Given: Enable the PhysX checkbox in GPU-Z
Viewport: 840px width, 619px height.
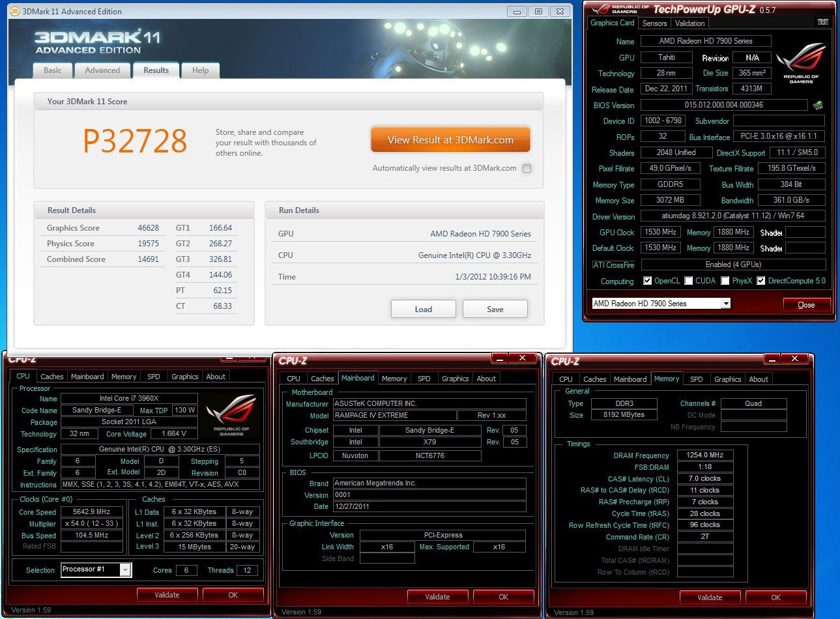Looking at the screenshot, I should pos(725,281).
